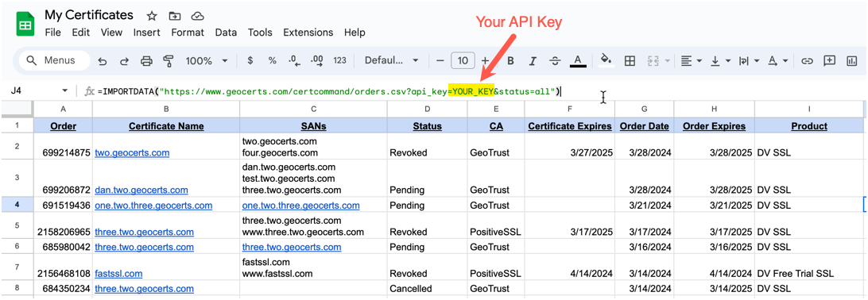The image size is (868, 300).
Task: Select the Paint format tool
Action: click(169, 61)
